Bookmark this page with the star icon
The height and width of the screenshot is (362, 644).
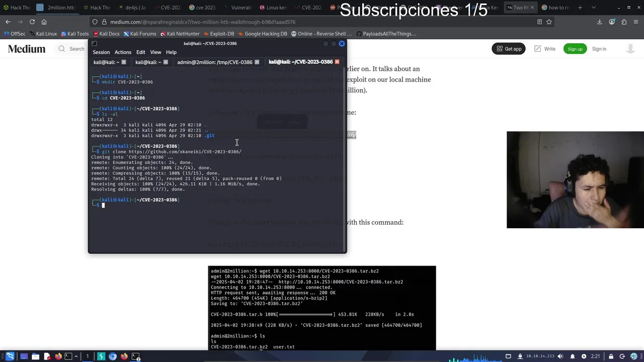pyautogui.click(x=549, y=22)
